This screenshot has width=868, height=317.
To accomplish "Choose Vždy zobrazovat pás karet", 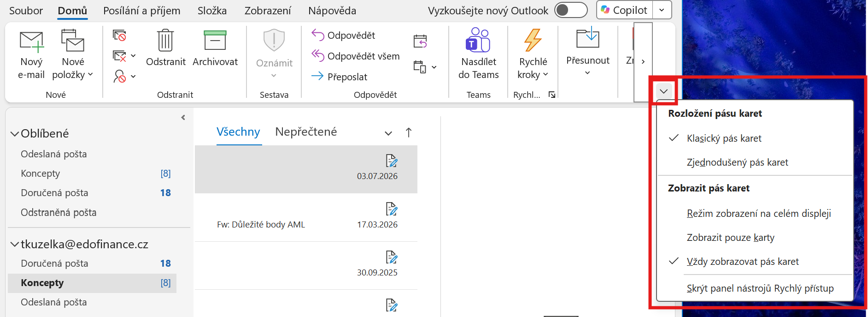I will point(756,262).
